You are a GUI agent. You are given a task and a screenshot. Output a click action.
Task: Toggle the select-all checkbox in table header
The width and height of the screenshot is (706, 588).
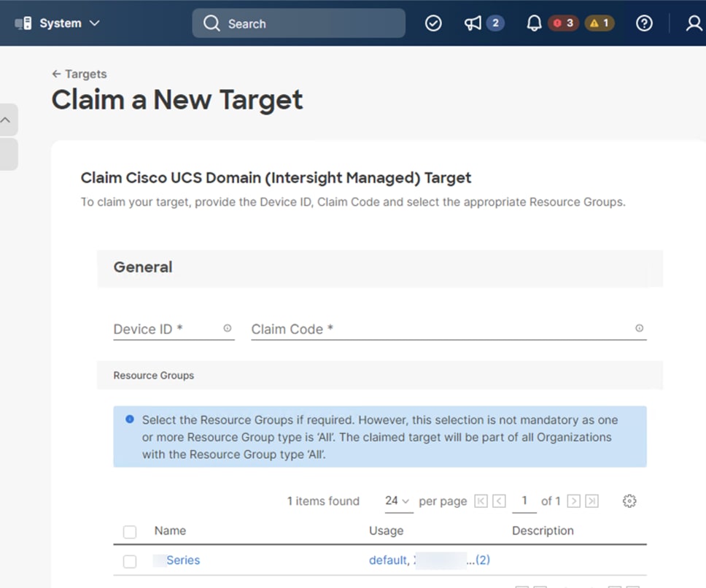click(130, 532)
